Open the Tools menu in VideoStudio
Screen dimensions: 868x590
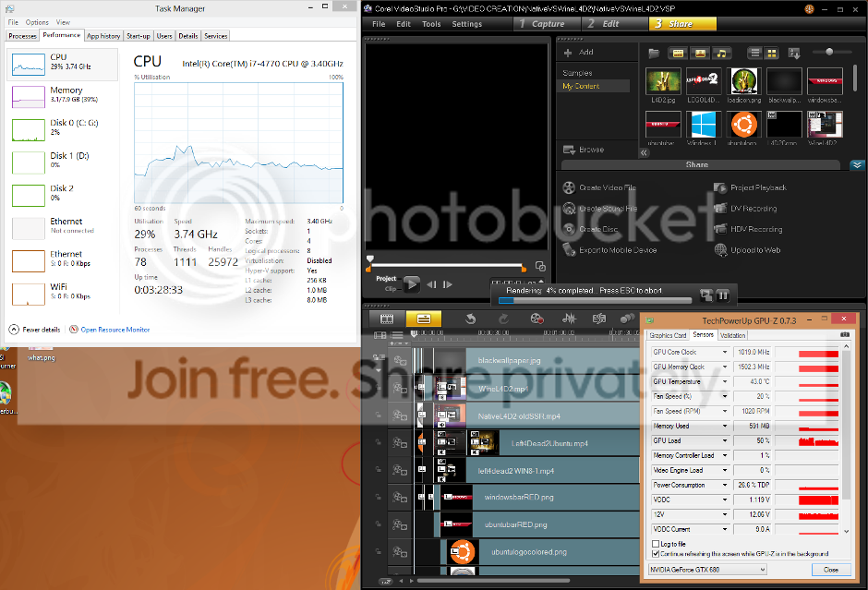pyautogui.click(x=431, y=24)
